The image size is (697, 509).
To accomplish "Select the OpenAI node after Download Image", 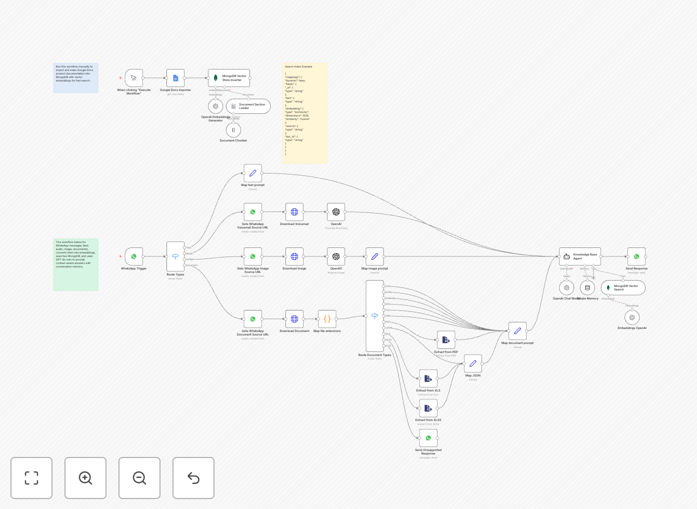I will pyautogui.click(x=336, y=257).
